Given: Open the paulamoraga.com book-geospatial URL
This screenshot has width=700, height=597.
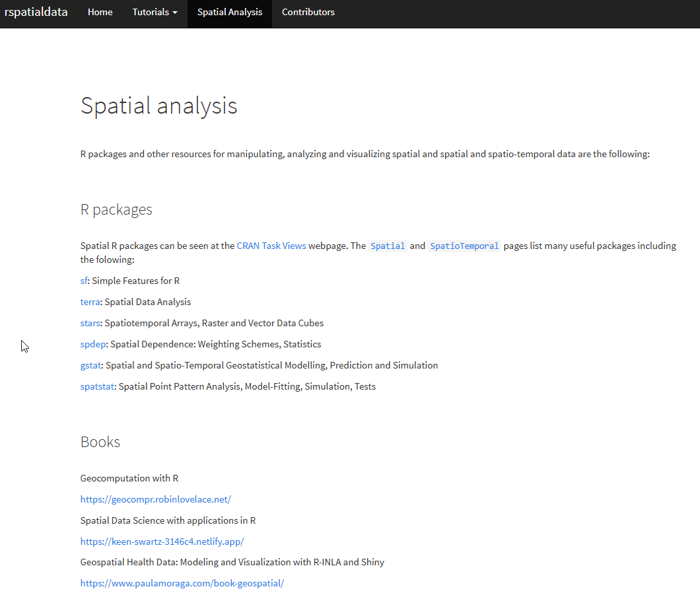Looking at the screenshot, I should pos(182,583).
